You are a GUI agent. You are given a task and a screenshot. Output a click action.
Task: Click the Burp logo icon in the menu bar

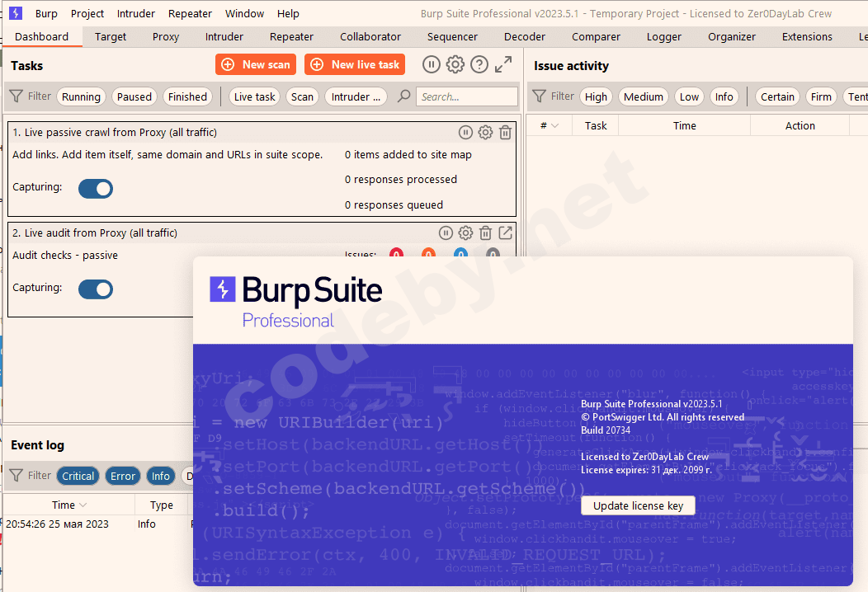coord(16,13)
